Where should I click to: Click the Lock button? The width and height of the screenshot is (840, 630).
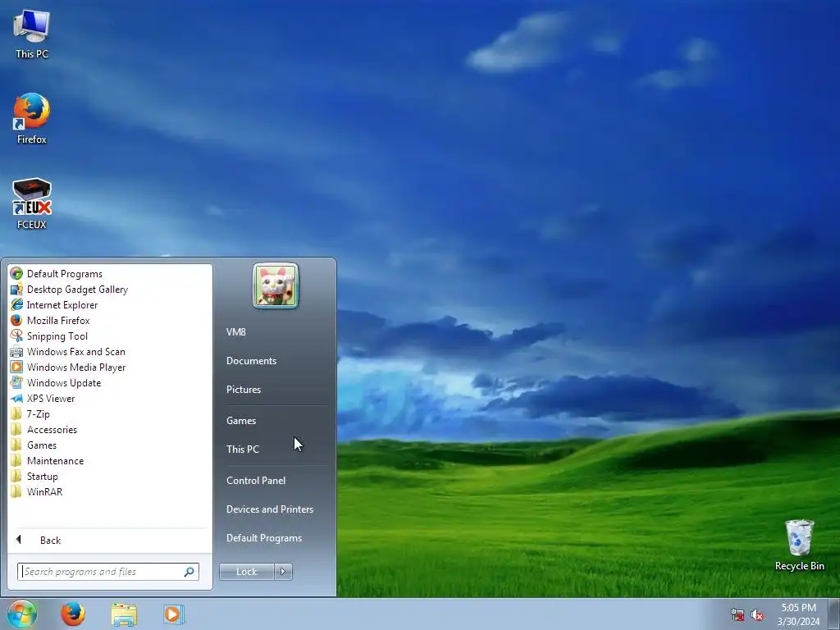coord(246,572)
